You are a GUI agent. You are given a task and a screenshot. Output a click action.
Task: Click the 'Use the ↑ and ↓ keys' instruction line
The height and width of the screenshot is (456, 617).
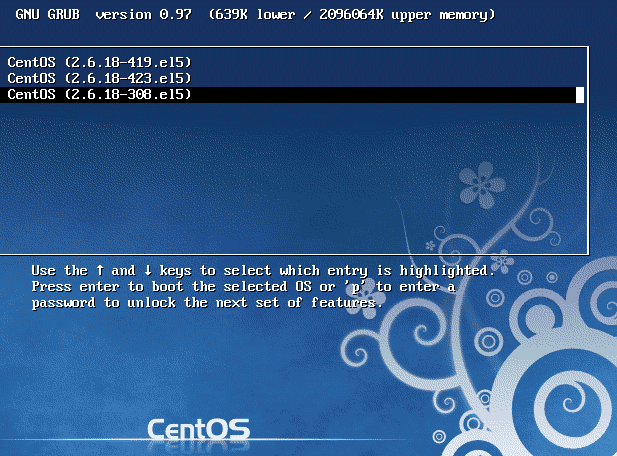pos(263,271)
